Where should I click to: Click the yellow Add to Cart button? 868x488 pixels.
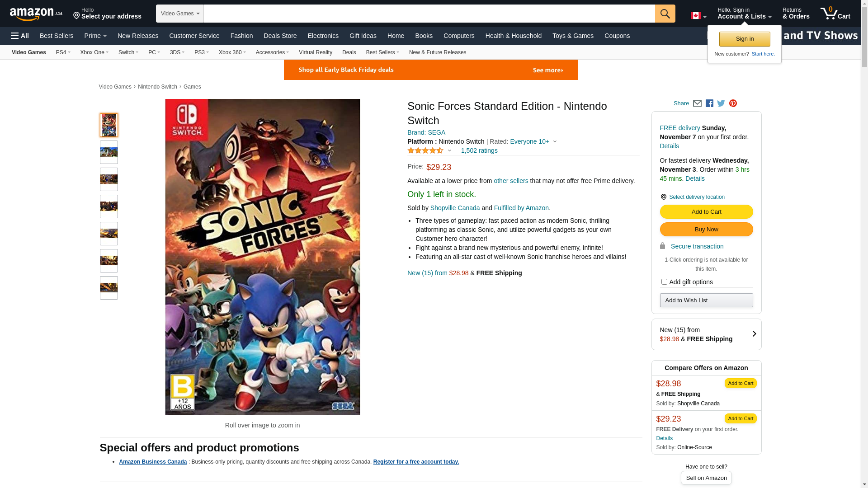point(706,212)
